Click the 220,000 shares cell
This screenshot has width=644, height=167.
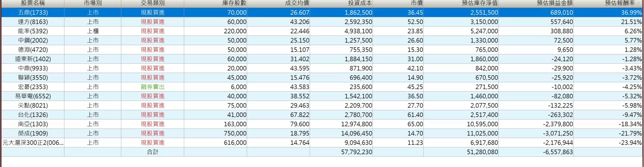pos(235,31)
